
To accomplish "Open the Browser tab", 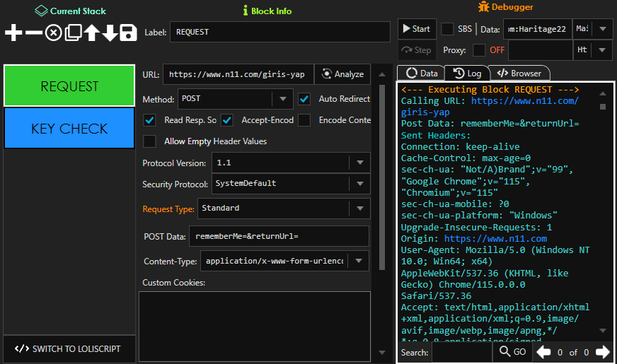I will (x=519, y=73).
